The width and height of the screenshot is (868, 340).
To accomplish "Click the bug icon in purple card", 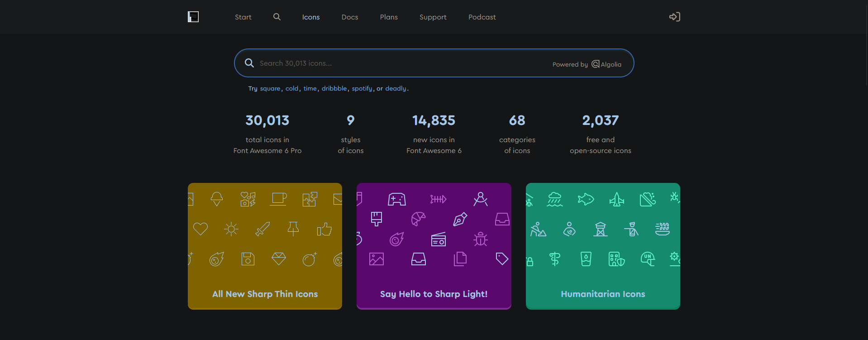I will (481, 239).
